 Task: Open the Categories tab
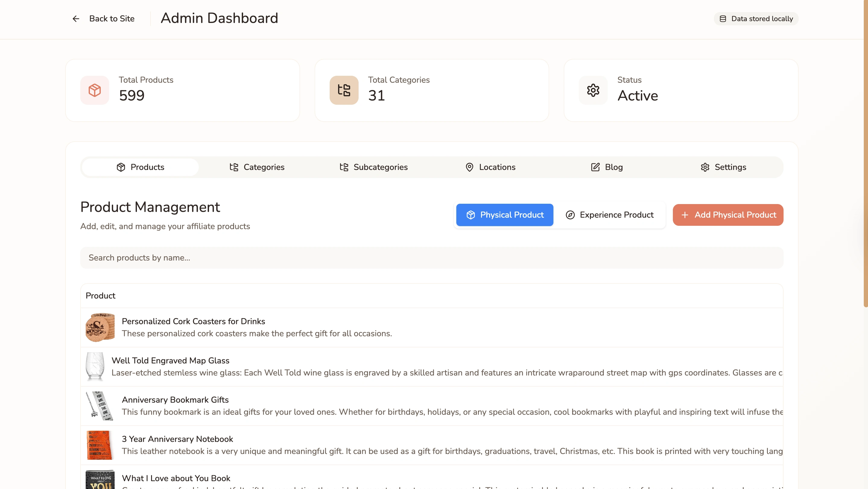click(x=257, y=167)
